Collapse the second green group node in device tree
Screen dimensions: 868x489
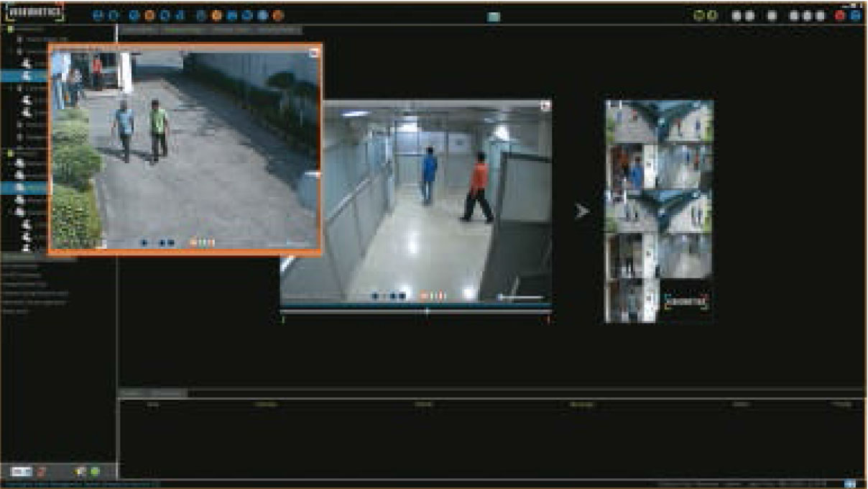[10, 152]
